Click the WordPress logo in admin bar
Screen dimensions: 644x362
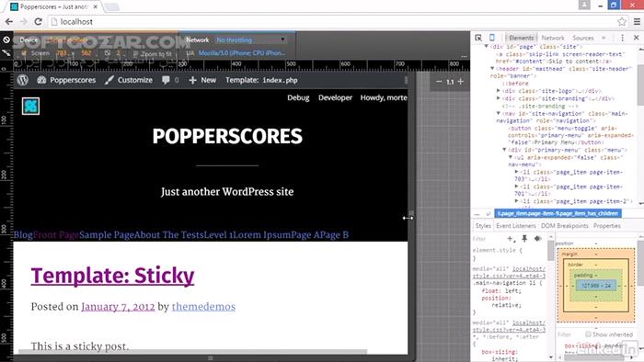click(x=23, y=80)
